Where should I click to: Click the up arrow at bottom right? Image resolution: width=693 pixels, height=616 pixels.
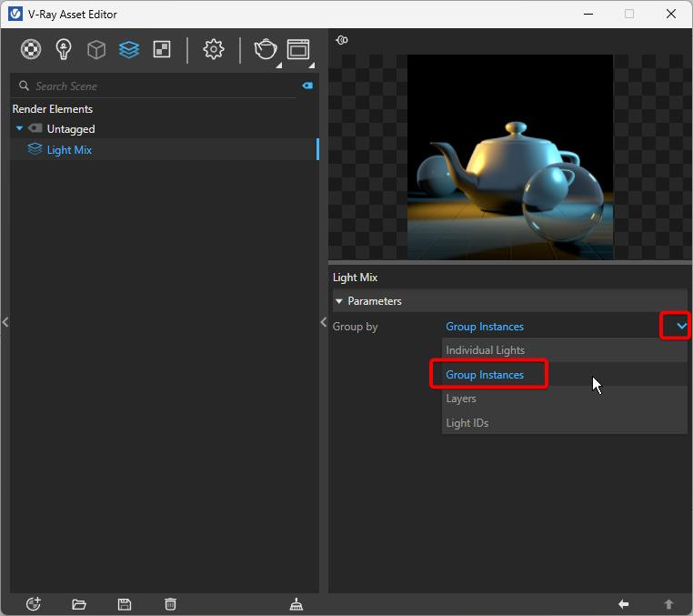coord(668,604)
